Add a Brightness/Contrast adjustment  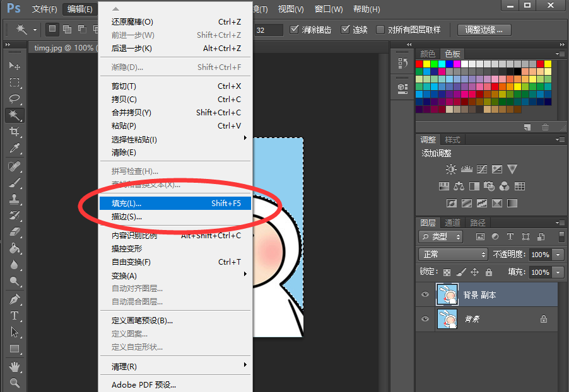click(451, 170)
